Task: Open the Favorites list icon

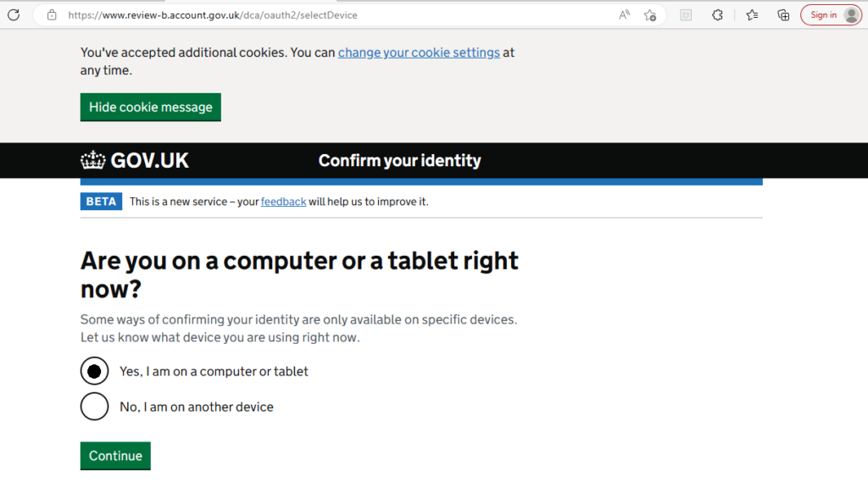Action: click(x=752, y=15)
